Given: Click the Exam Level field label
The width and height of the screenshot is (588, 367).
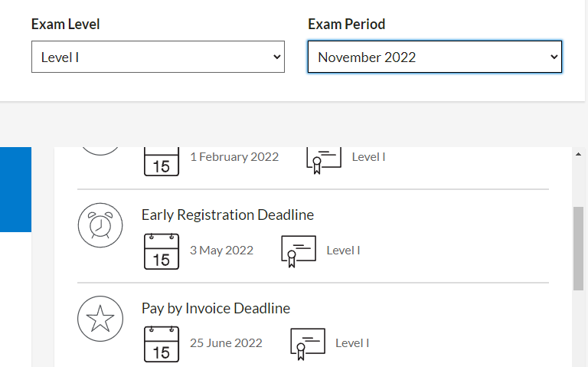Looking at the screenshot, I should click(66, 25).
